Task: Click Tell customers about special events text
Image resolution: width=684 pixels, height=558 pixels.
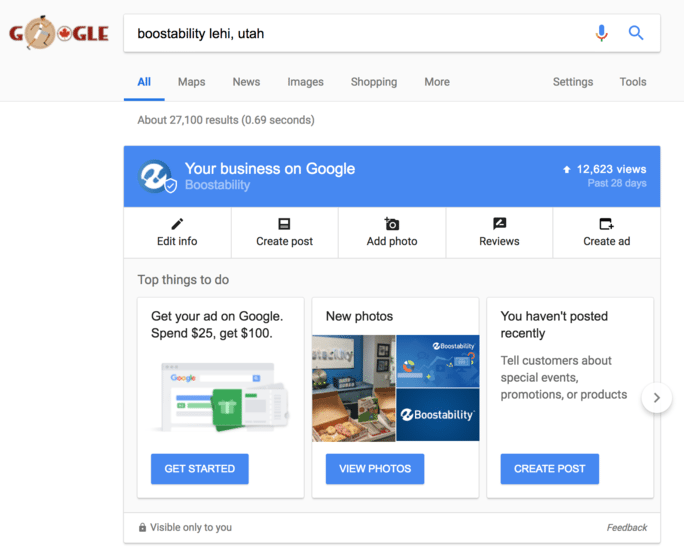Action: pyautogui.click(x=564, y=377)
